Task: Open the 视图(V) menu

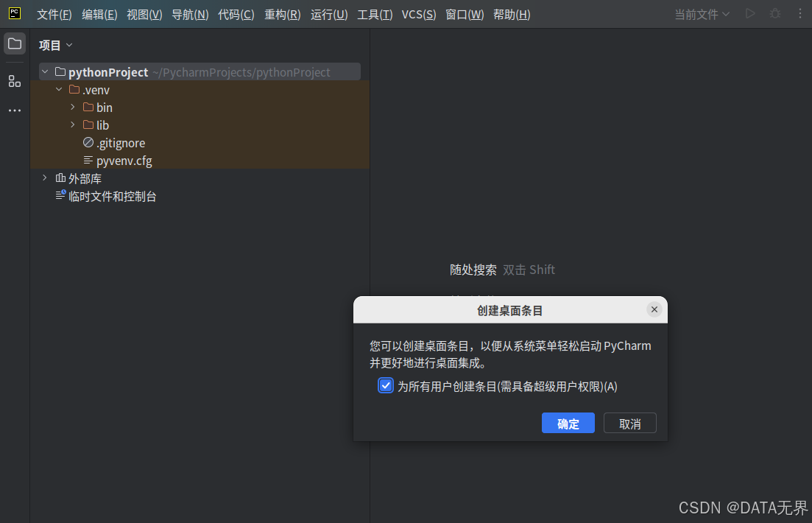Action: click(144, 15)
